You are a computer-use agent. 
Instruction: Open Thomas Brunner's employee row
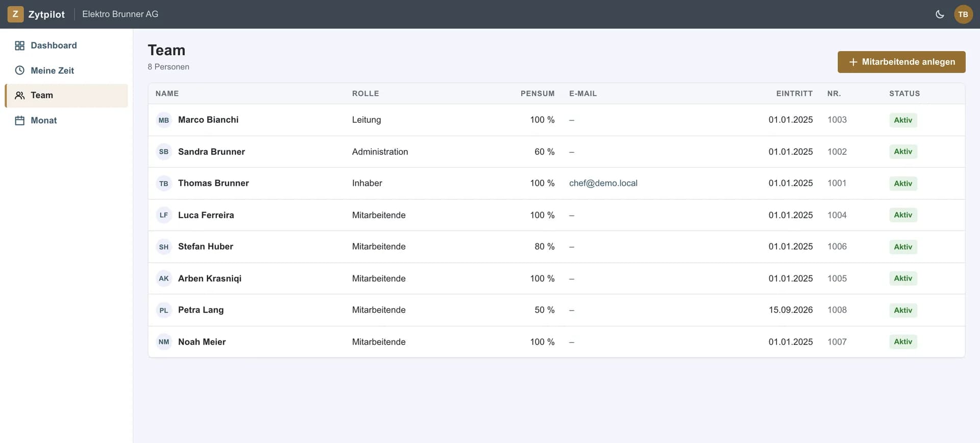coord(556,183)
